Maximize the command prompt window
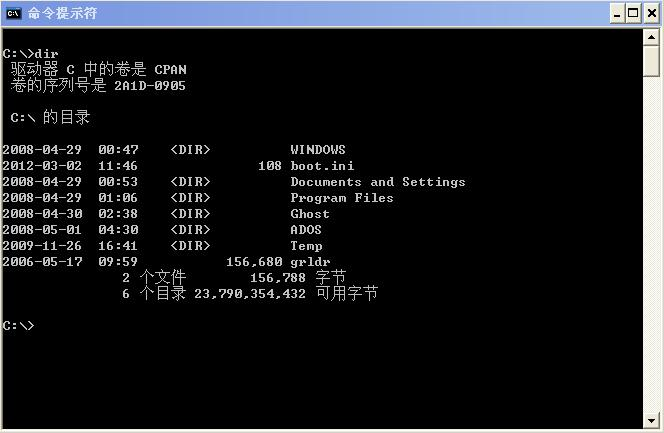 coord(633,14)
